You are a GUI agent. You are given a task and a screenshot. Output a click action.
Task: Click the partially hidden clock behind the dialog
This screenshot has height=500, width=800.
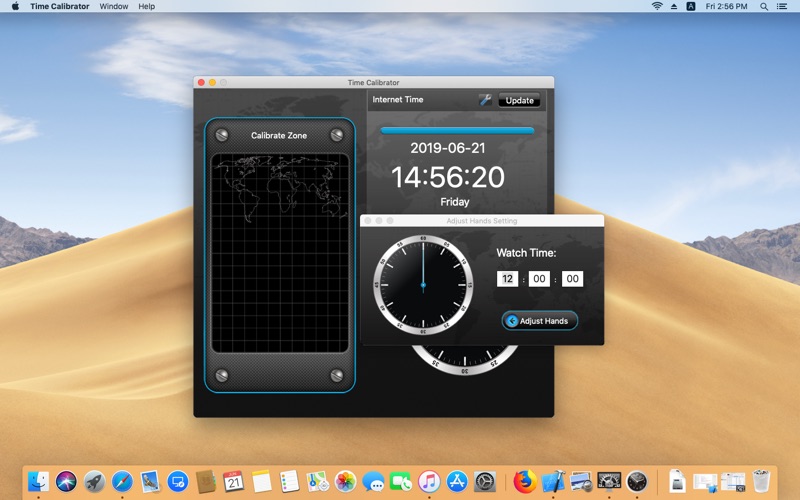464,360
